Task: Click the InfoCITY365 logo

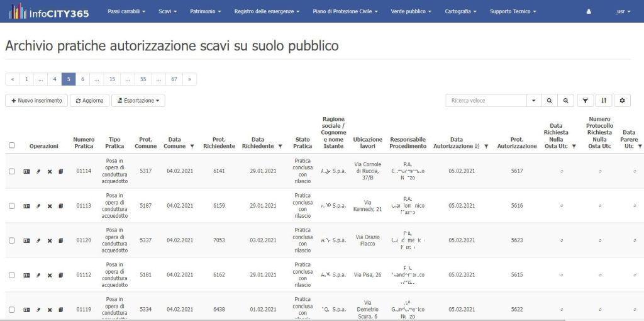Action: 48,11
